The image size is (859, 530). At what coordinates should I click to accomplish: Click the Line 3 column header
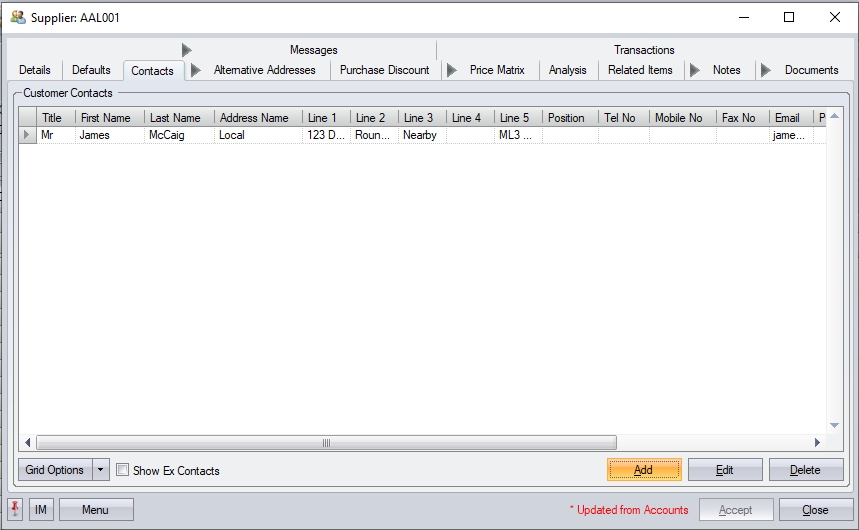click(422, 117)
